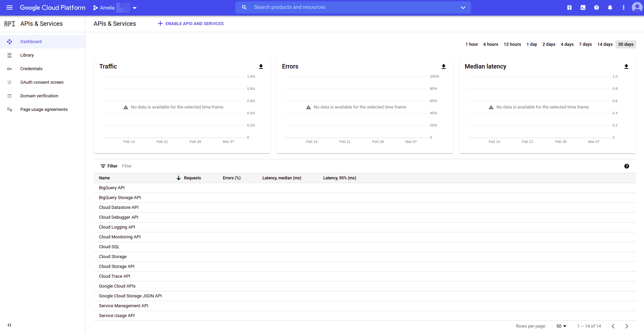644x333 pixels.
Task: Activate Cloud Shell terminal icon
Action: pyautogui.click(x=583, y=7)
